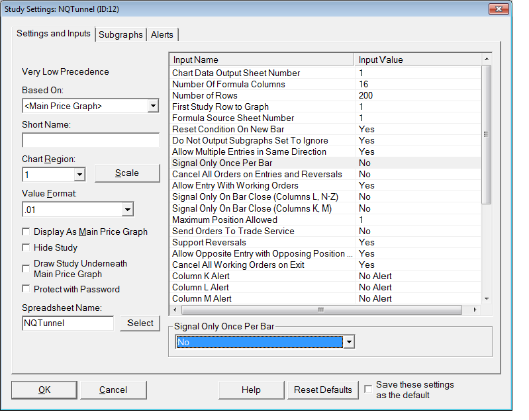The height and width of the screenshot is (420, 529).
Task: Select Cancel All Working Orders on Exit row
Action: (x=326, y=265)
